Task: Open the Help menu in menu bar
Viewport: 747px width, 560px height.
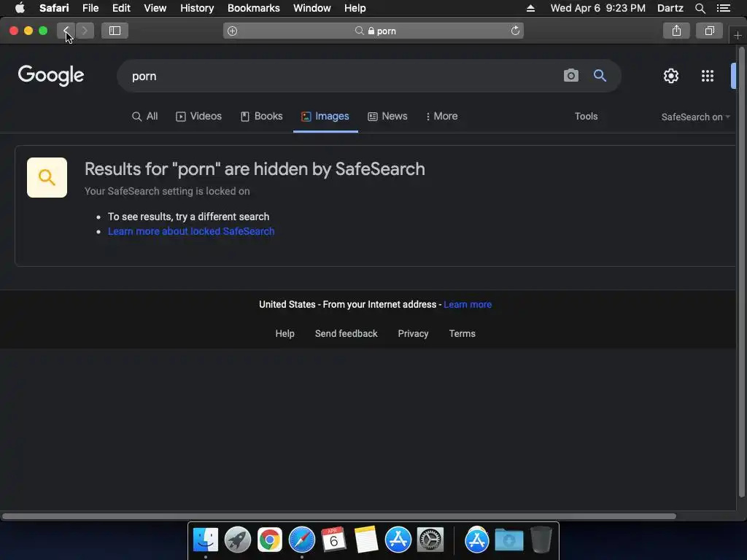Action: [355, 8]
